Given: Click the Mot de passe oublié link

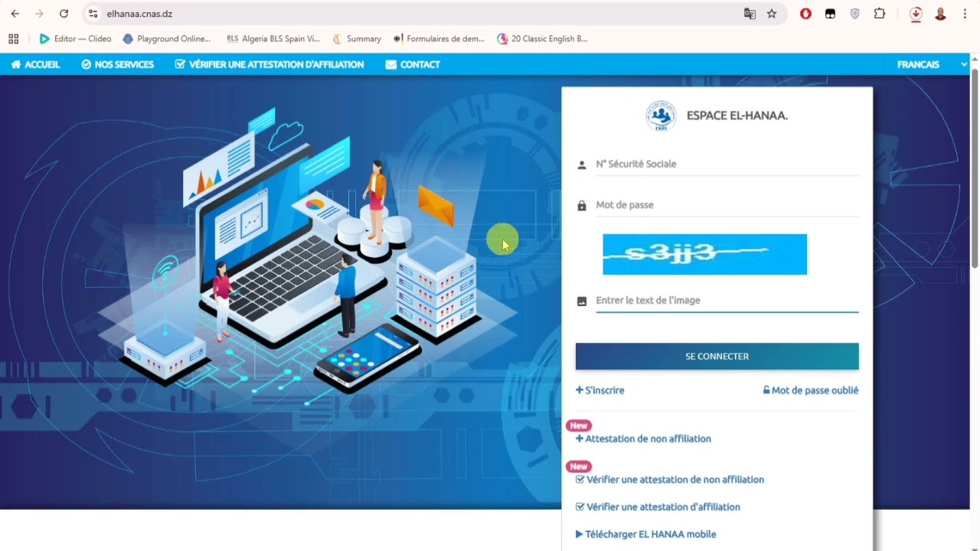Looking at the screenshot, I should (x=811, y=390).
